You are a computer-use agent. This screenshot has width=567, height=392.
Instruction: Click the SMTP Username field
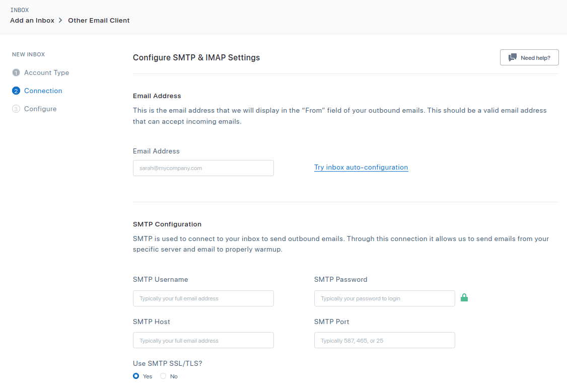tap(203, 298)
